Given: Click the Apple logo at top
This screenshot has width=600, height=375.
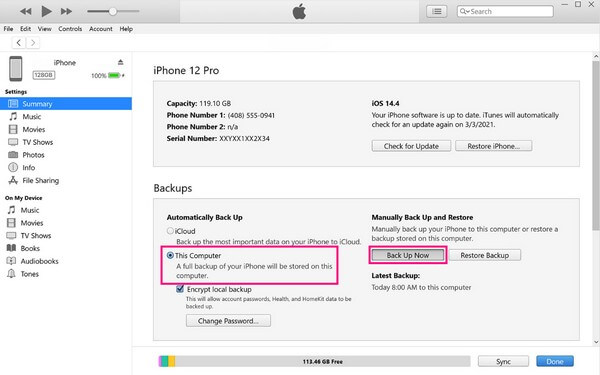Looking at the screenshot, I should point(299,11).
